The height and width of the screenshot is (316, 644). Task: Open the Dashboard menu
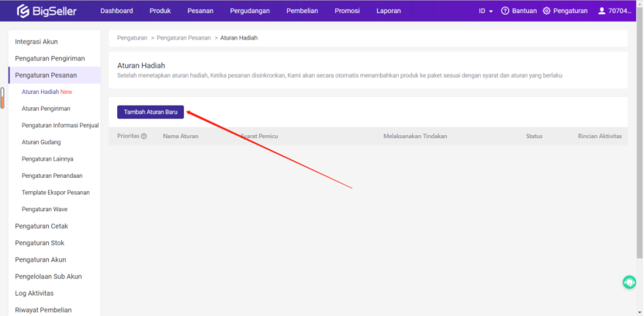pyautogui.click(x=116, y=11)
